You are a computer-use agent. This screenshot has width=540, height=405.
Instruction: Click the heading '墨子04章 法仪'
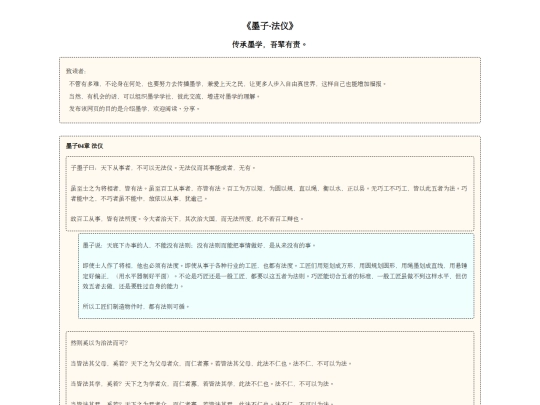click(84, 146)
